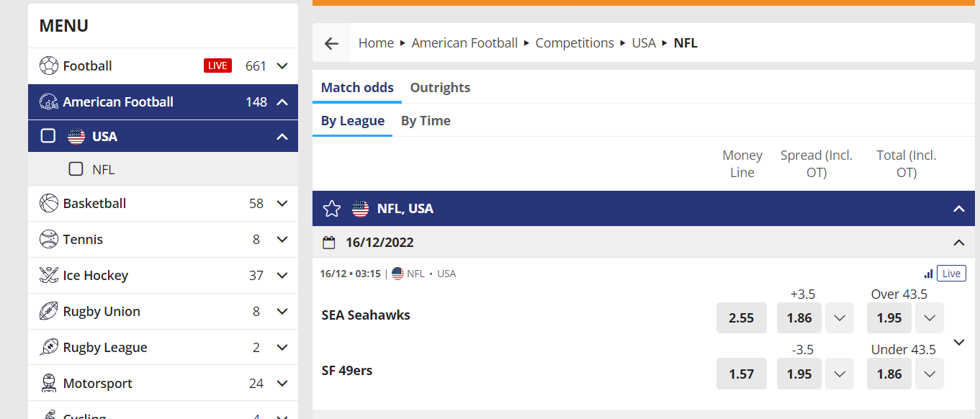Expand the Football category chevron

pyautogui.click(x=282, y=66)
